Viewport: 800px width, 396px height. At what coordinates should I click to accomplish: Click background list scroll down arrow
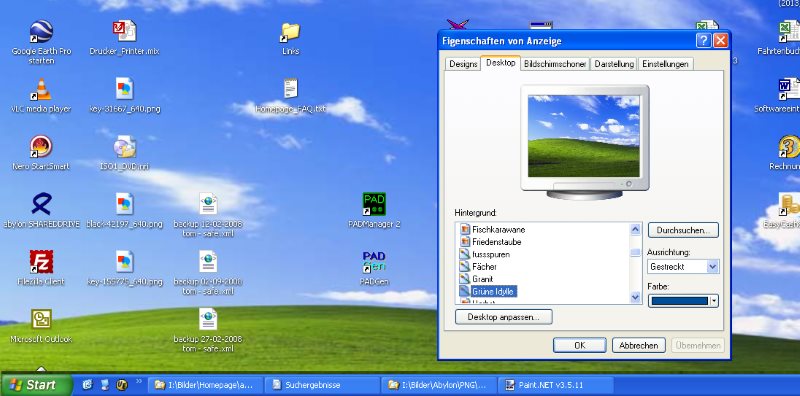(635, 296)
